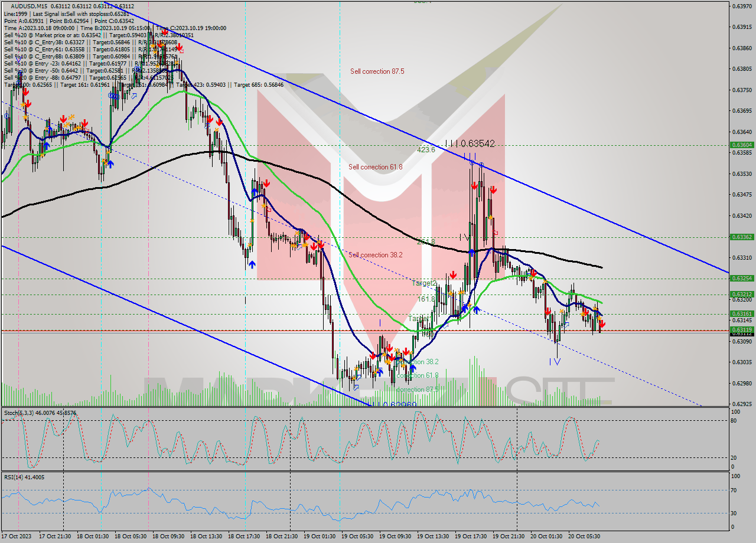756x543 pixels.
Task: Click the '20 Oct 05:30' time label
Action: pos(584,536)
